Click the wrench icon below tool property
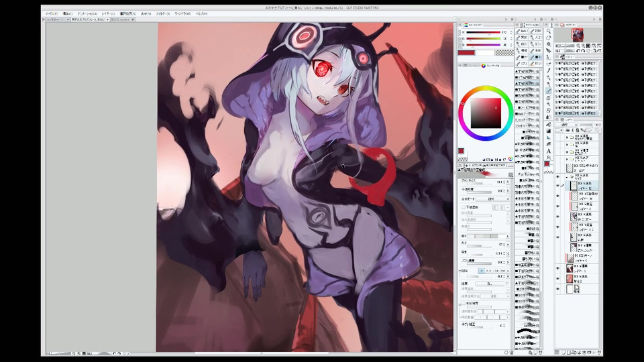The width and height of the screenshot is (644, 362). coord(511,352)
